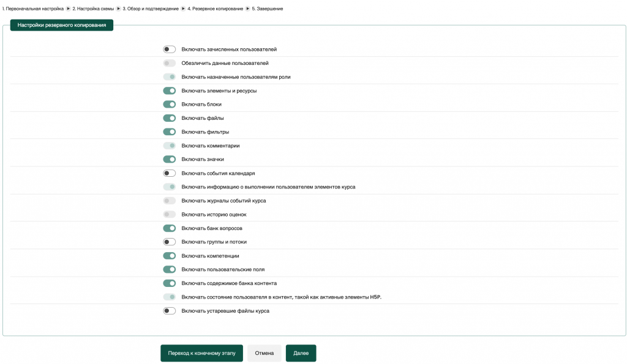
Task: Toggle 'Обезличить данные пользователей' switch
Action: (169, 62)
